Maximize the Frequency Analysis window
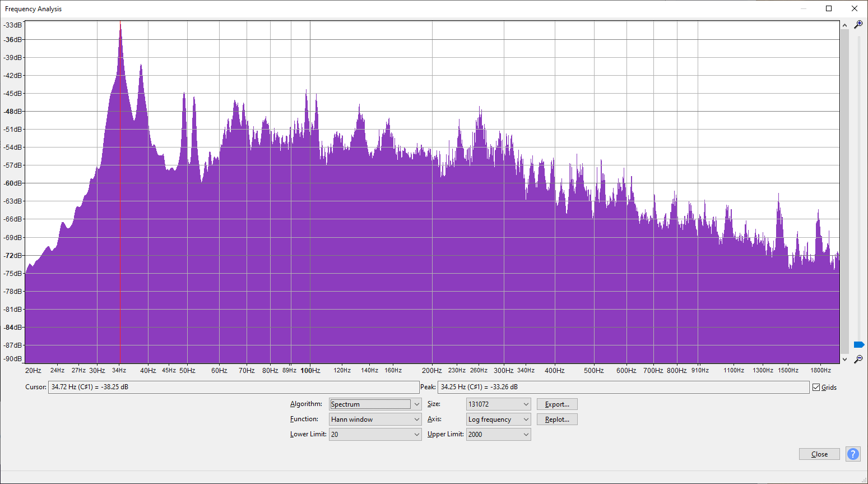The image size is (868, 484). click(x=829, y=8)
